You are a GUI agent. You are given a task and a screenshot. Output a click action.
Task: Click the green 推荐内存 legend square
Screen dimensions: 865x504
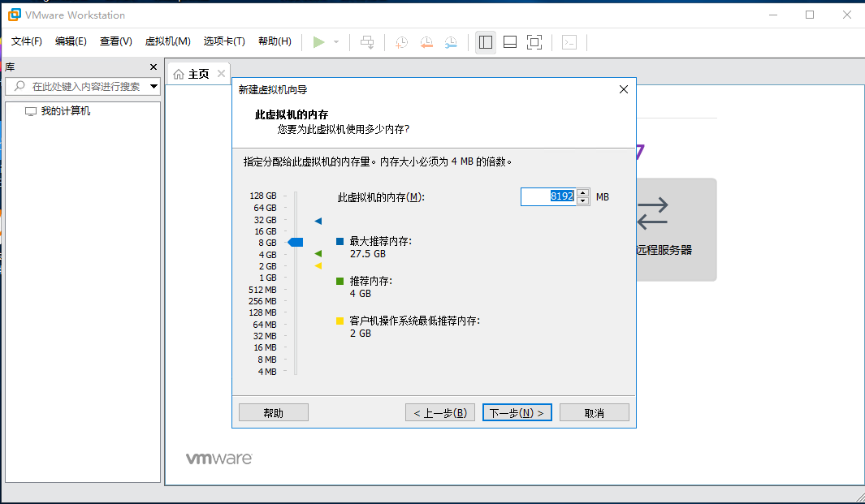340,282
